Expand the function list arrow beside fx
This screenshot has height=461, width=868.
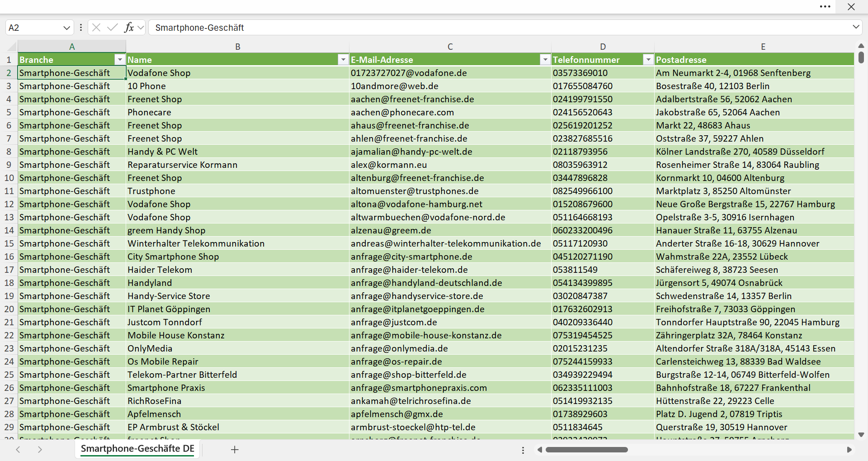141,28
